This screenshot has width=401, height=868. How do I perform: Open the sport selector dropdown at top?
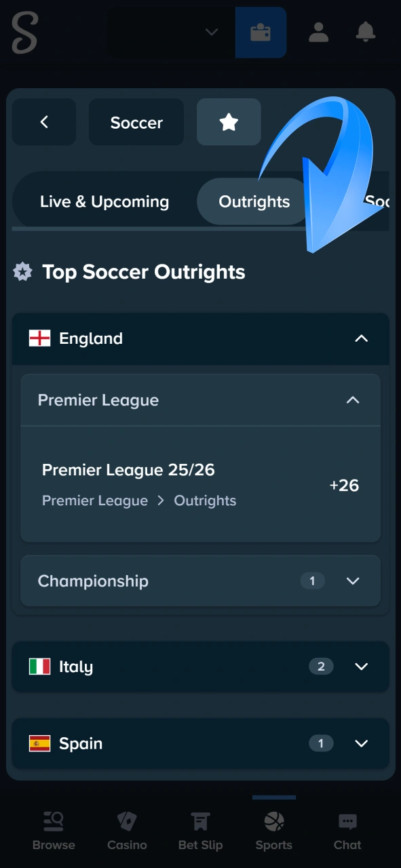point(166,33)
